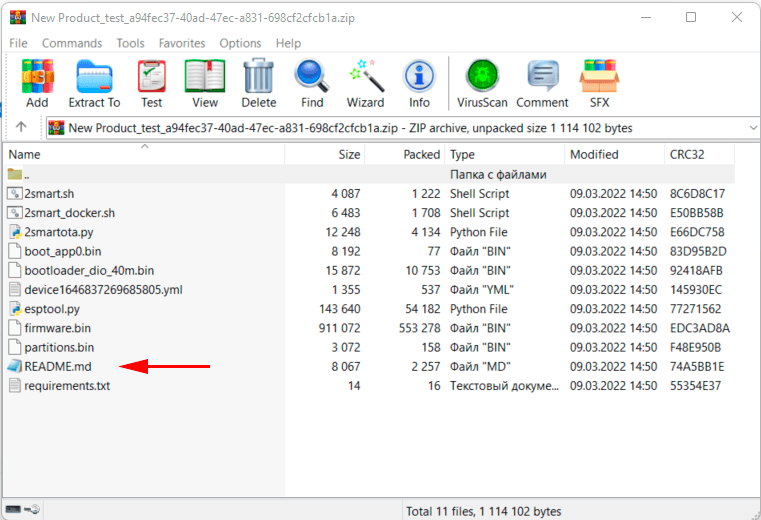Click the 911 072 size value

(x=339, y=328)
